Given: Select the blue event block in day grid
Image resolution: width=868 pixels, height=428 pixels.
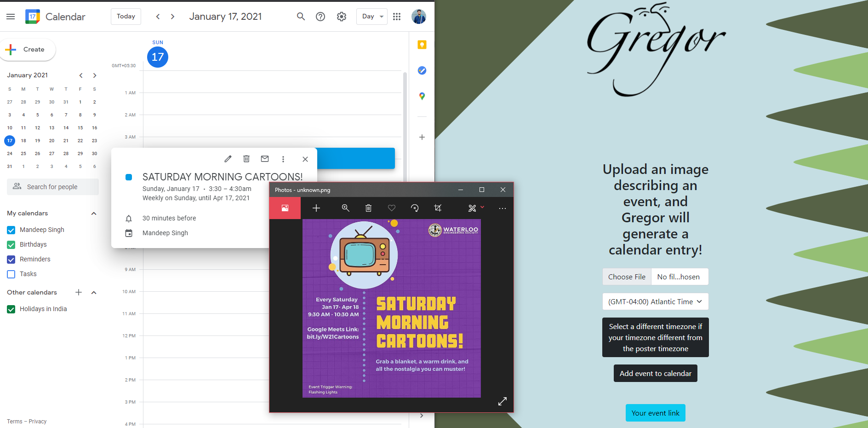Looking at the screenshot, I should click(x=356, y=158).
